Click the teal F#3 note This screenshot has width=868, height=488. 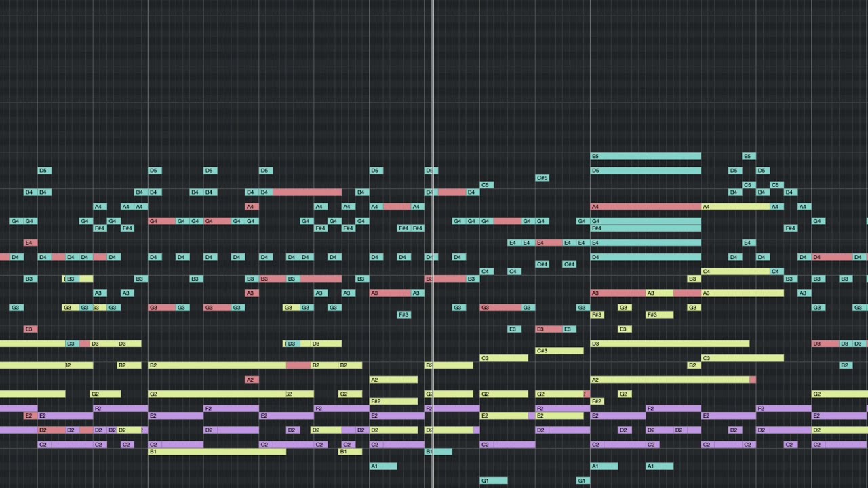click(403, 314)
